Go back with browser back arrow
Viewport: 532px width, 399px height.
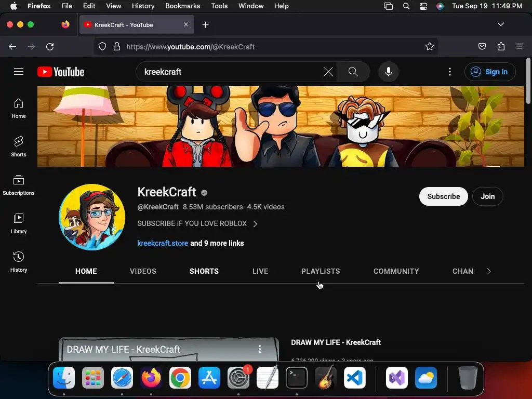click(12, 47)
